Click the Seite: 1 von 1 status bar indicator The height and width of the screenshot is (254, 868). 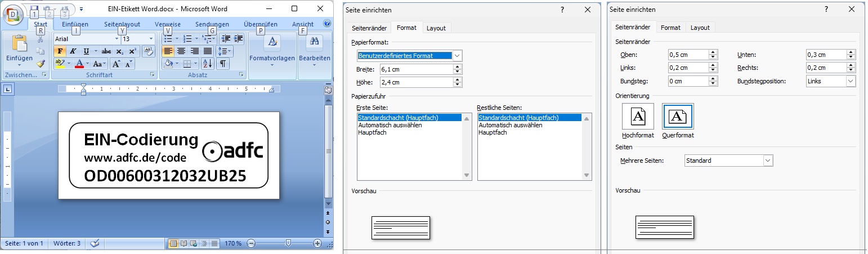pos(24,243)
